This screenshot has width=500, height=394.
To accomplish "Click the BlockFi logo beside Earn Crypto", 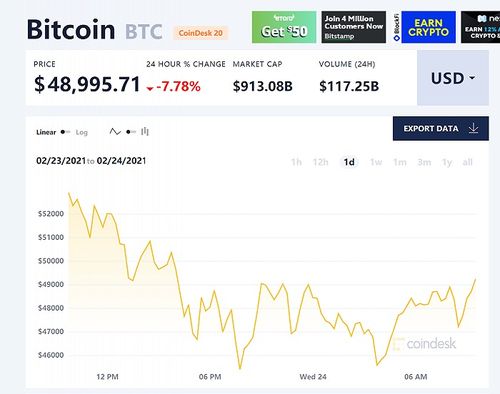I will tap(397, 27).
